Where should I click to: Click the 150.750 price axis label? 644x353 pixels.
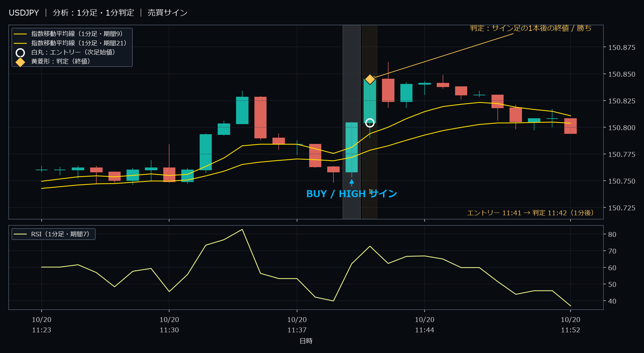coord(622,181)
